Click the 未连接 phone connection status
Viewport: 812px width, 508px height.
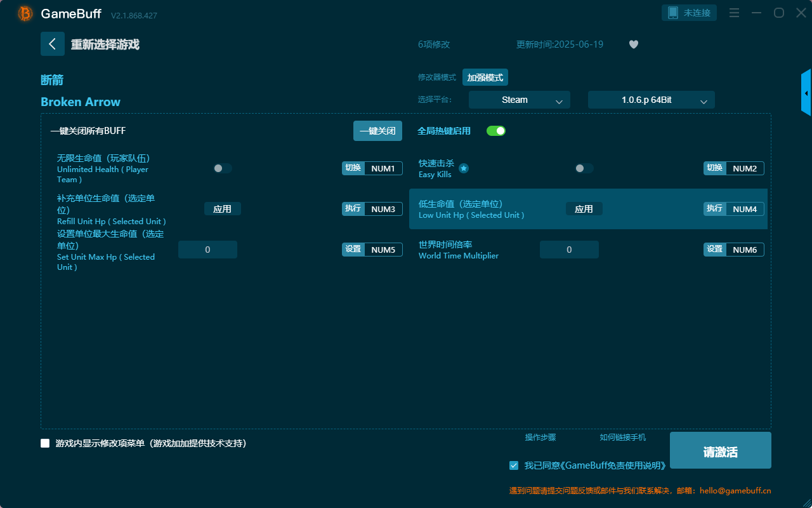689,12
